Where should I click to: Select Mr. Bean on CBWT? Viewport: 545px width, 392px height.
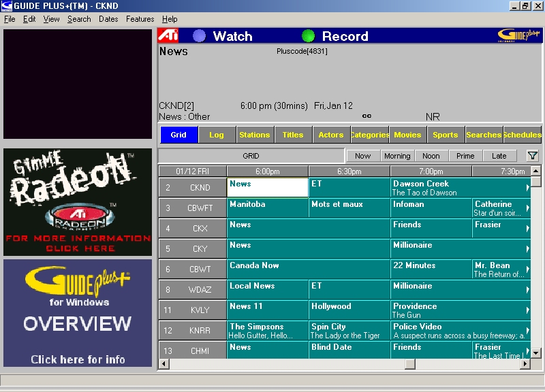501,269
